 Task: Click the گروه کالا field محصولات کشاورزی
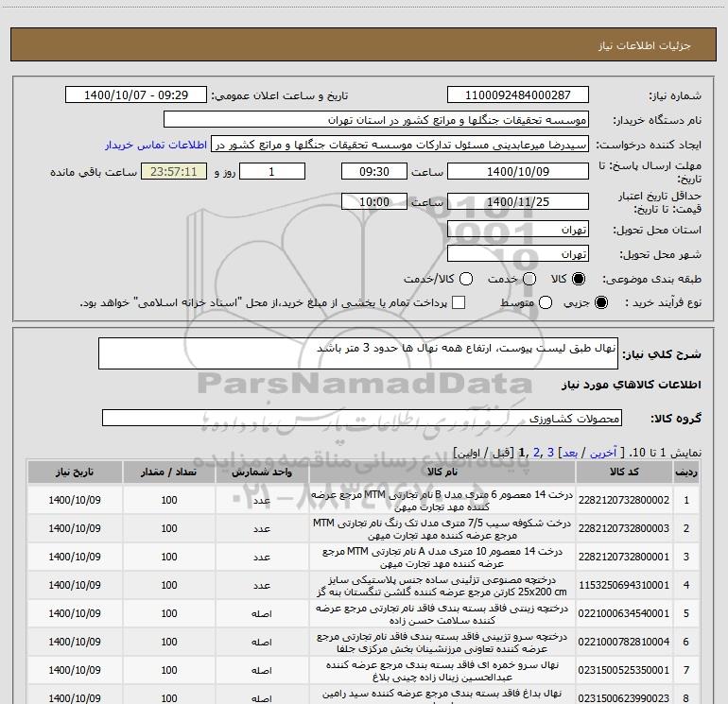pos(362,418)
